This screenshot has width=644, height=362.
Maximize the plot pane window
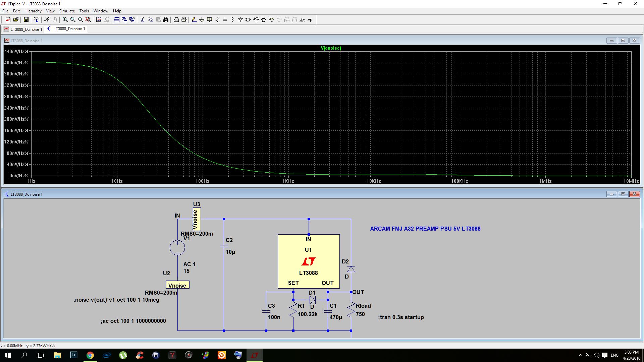pos(623,41)
